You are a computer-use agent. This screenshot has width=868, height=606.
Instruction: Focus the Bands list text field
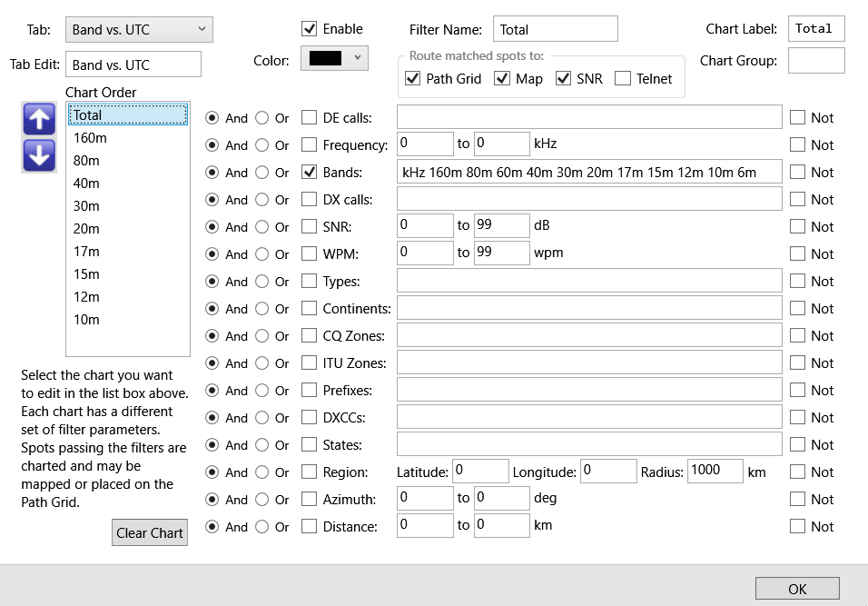(589, 173)
